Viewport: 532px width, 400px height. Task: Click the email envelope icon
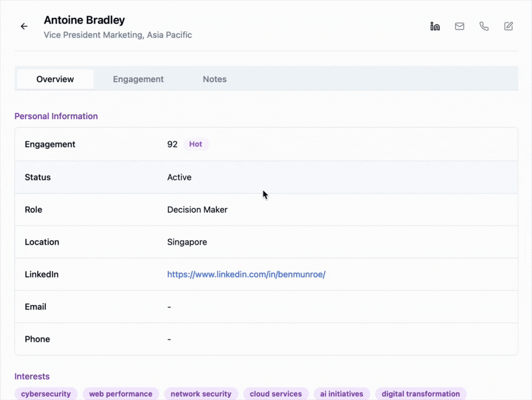460,26
